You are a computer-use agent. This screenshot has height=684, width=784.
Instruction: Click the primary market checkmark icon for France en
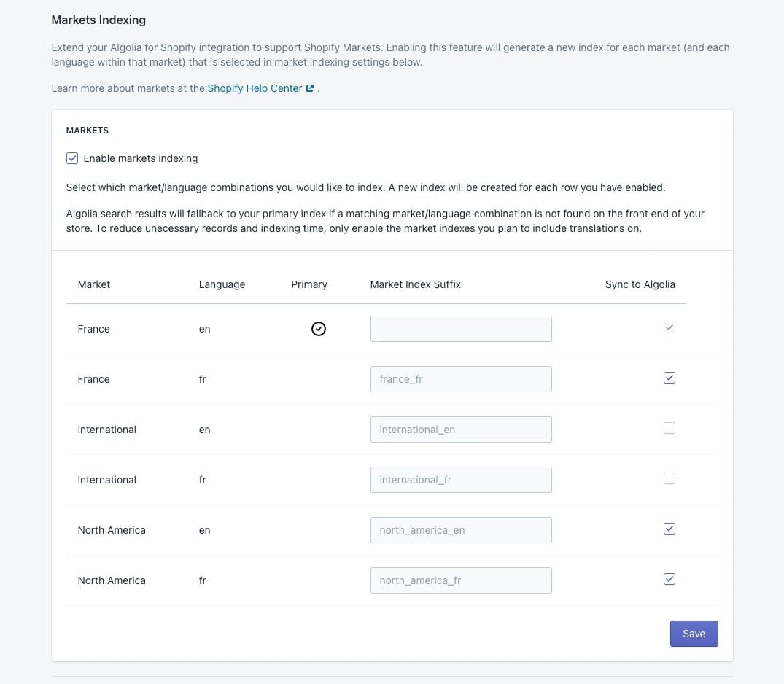pyautogui.click(x=318, y=328)
